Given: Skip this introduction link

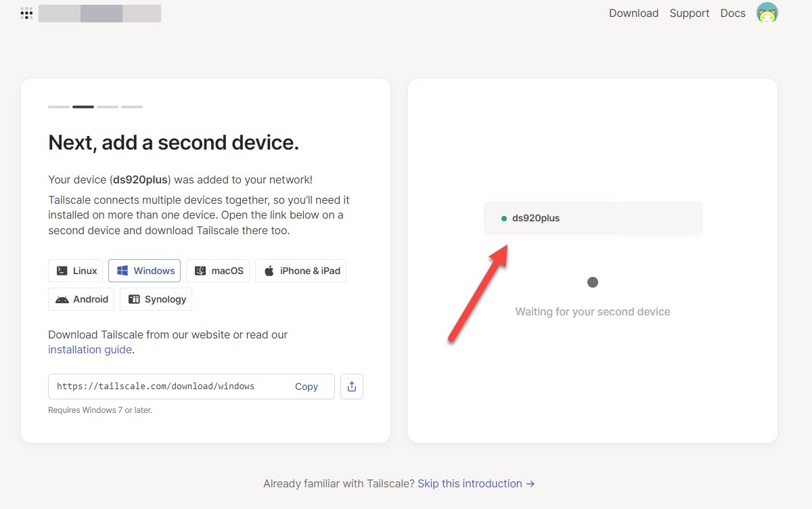Looking at the screenshot, I should (476, 483).
